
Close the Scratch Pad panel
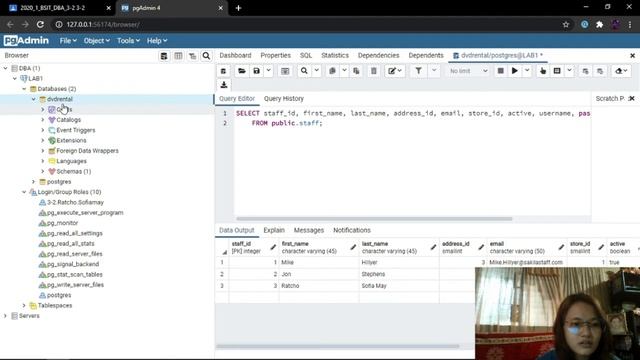pyautogui.click(x=632, y=98)
